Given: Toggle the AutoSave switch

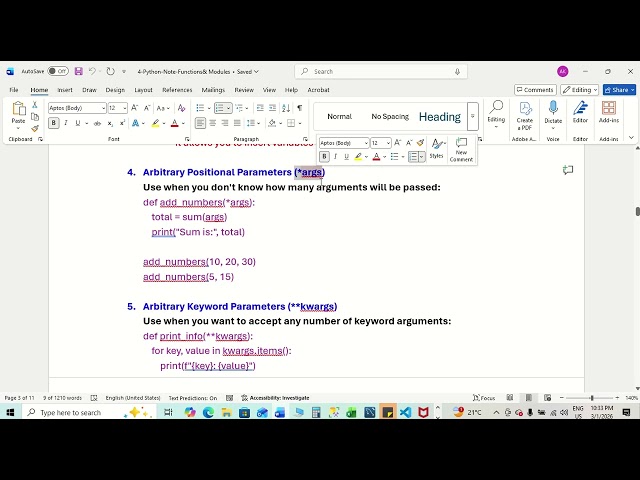Looking at the screenshot, I should click(58, 71).
